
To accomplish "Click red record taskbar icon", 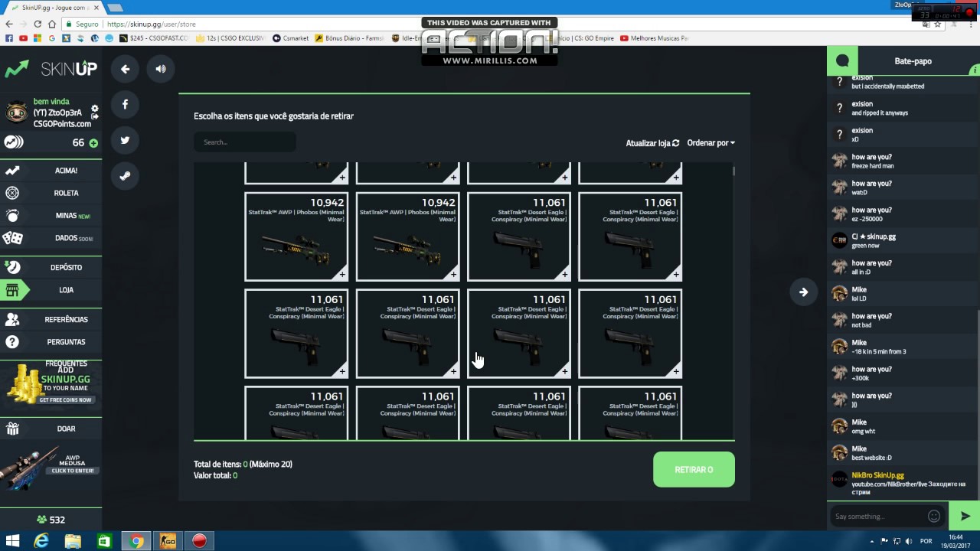I will tap(199, 541).
